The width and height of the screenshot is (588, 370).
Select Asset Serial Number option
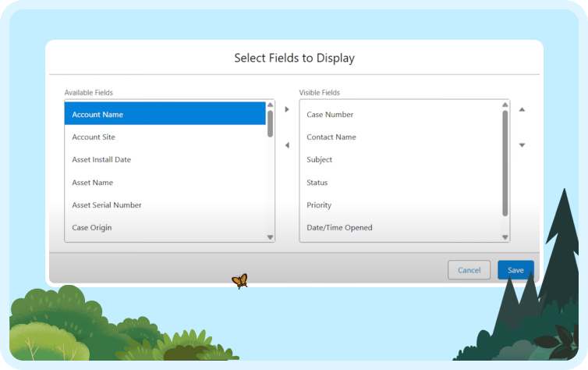coord(165,205)
